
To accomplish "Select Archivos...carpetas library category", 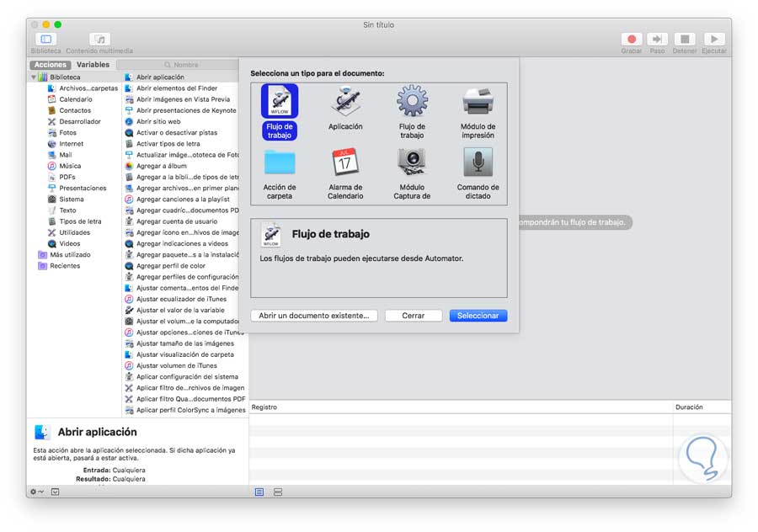I will pyautogui.click(x=83, y=88).
